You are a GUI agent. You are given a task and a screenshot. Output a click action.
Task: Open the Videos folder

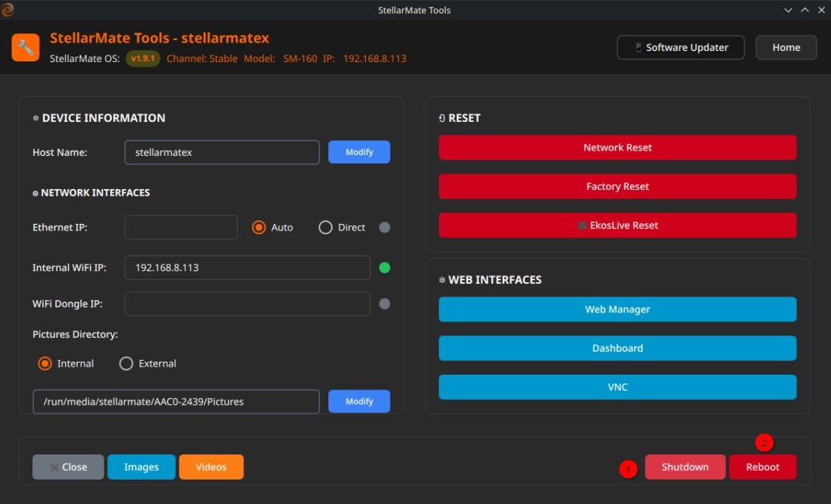(211, 467)
